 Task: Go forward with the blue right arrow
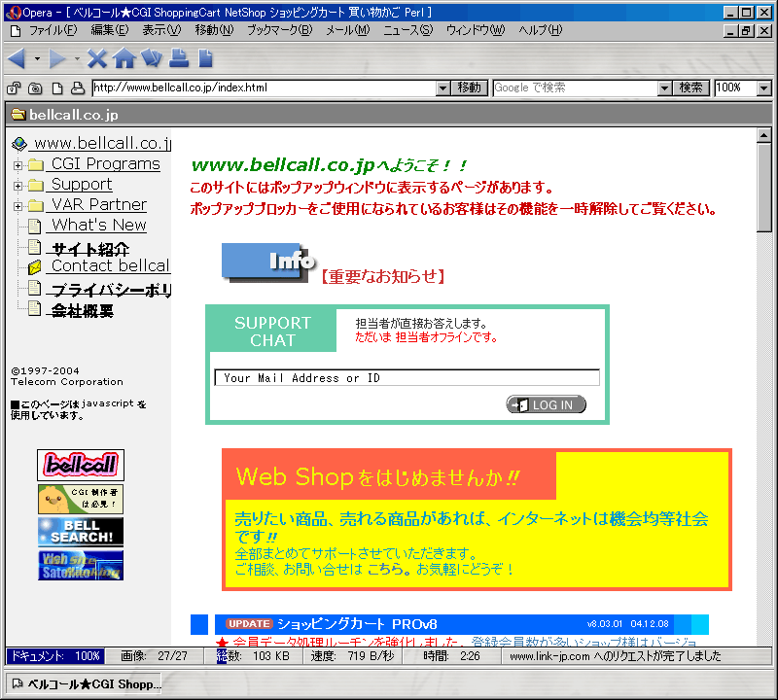(57, 58)
